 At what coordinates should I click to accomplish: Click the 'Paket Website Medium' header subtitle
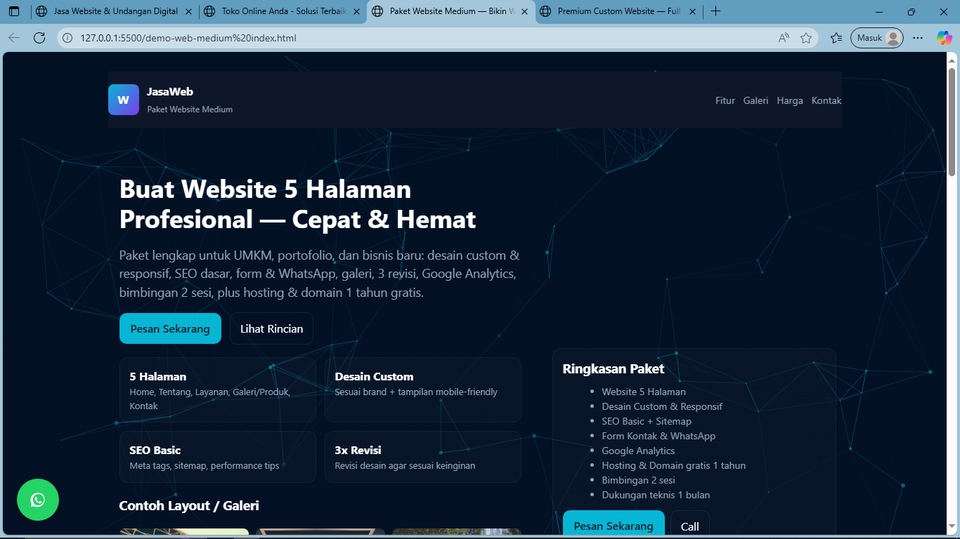pyautogui.click(x=190, y=109)
